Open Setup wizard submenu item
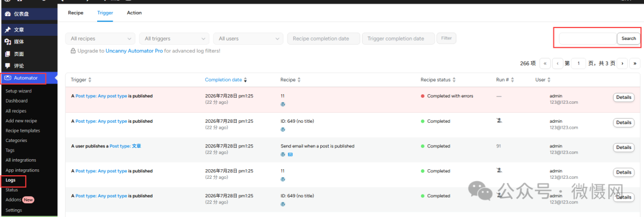Screen dimensions: 644x217 18,91
